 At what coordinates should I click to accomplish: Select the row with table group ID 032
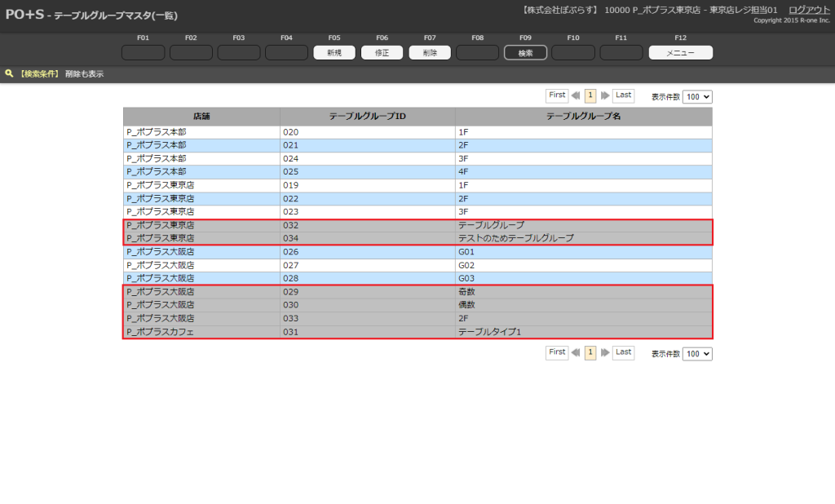(x=367, y=225)
